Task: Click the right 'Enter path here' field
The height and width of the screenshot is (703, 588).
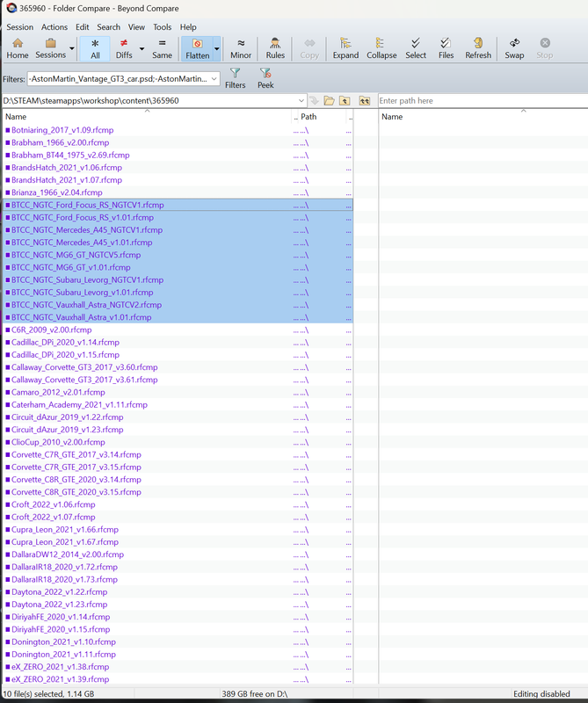Action: (x=483, y=101)
